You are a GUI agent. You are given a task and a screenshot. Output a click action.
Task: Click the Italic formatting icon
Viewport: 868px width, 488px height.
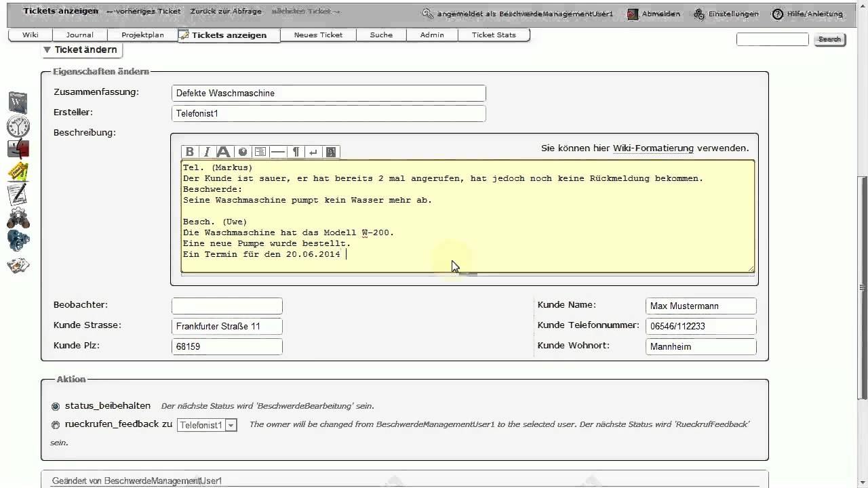(x=207, y=152)
